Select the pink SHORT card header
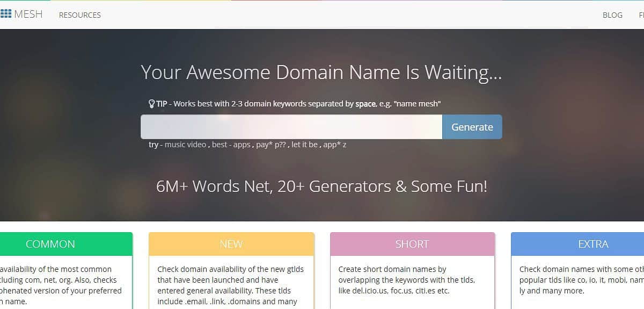644x309 pixels. pos(412,244)
